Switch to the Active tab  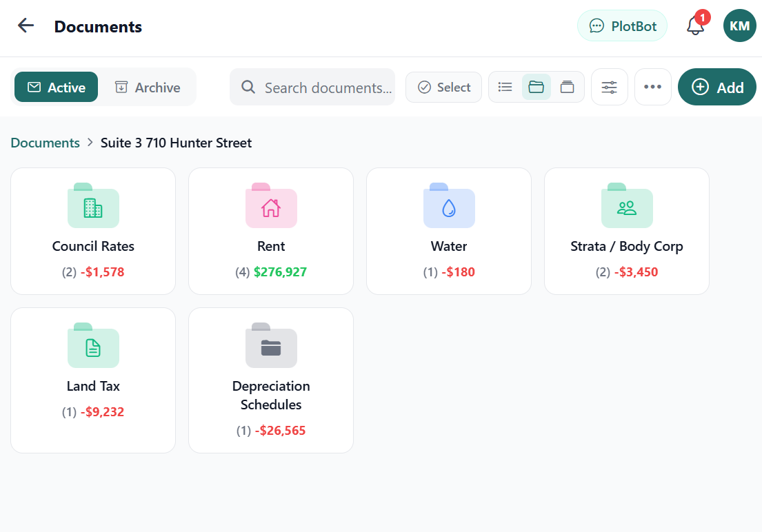coord(57,87)
